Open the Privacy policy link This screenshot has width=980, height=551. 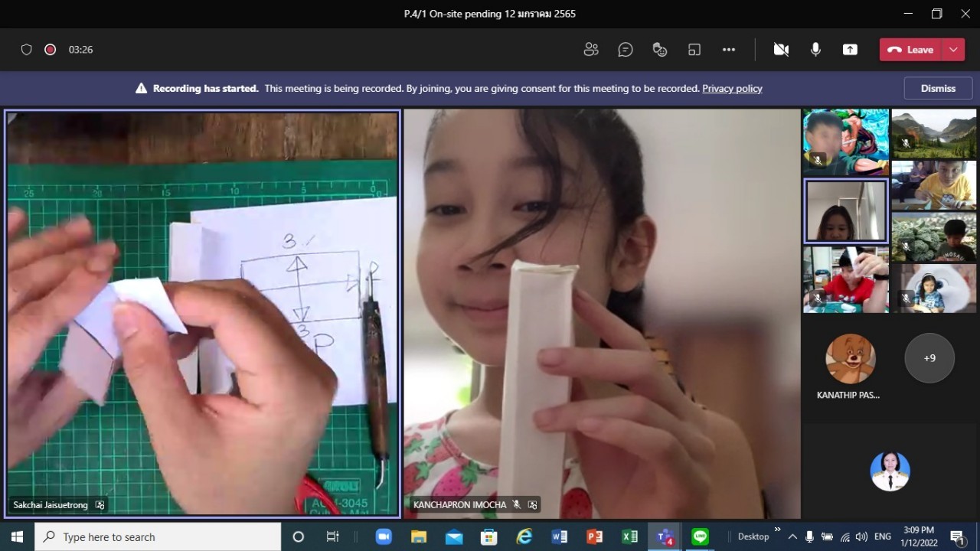tap(732, 89)
